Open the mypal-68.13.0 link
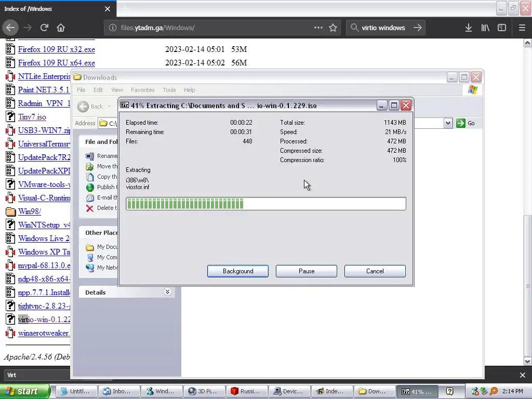This screenshot has width=532, height=399. coord(44,265)
